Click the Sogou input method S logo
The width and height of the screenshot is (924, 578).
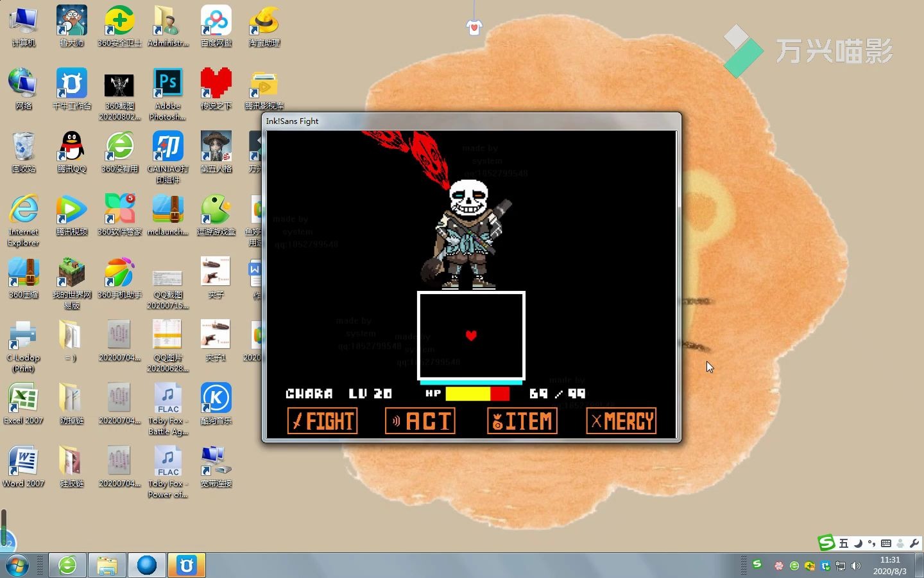pyautogui.click(x=826, y=543)
